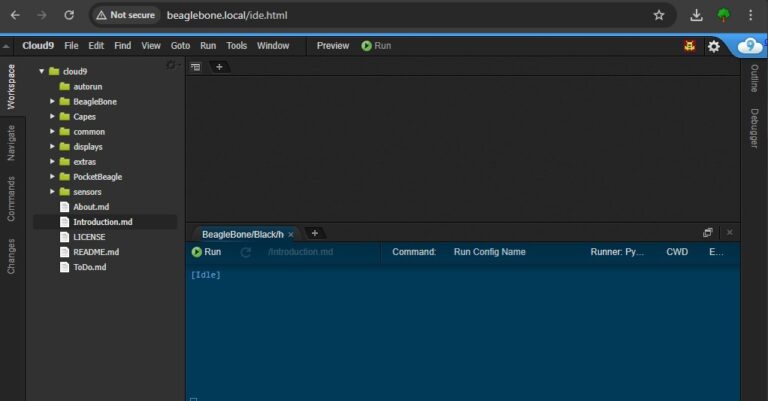The image size is (768, 401).
Task: Expand the sensors folder arrow
Action: pyautogui.click(x=53, y=192)
